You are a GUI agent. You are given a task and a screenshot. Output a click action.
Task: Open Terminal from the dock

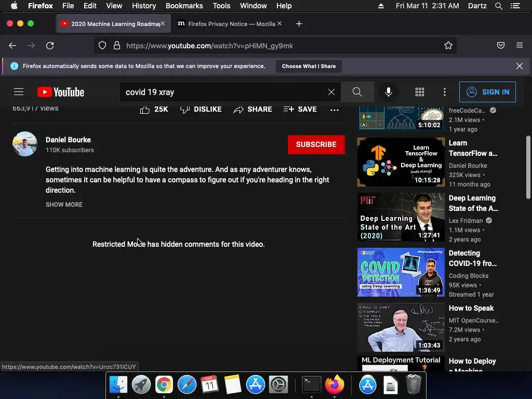312,384
